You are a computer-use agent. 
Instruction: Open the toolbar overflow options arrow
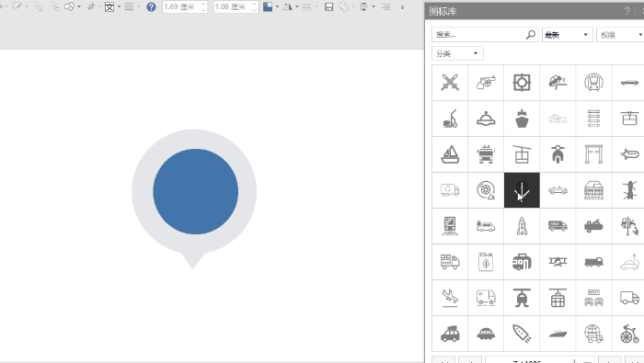pyautogui.click(x=402, y=7)
